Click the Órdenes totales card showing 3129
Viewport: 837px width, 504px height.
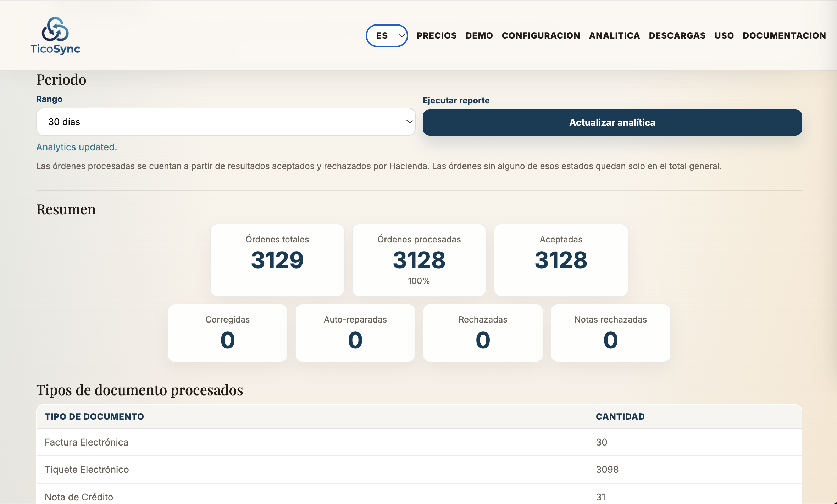coord(277,260)
